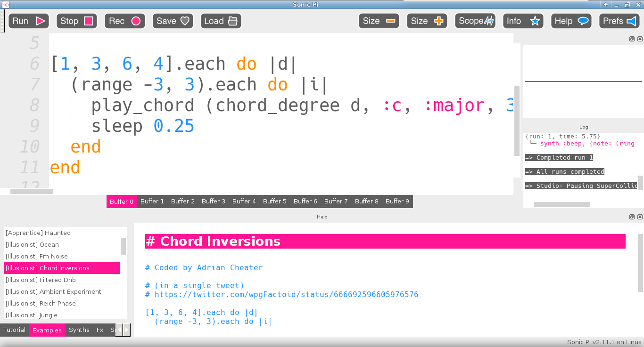Select [Illusionist] Ambient Experiment example
Screen dimensions: 644x347
click(62, 291)
